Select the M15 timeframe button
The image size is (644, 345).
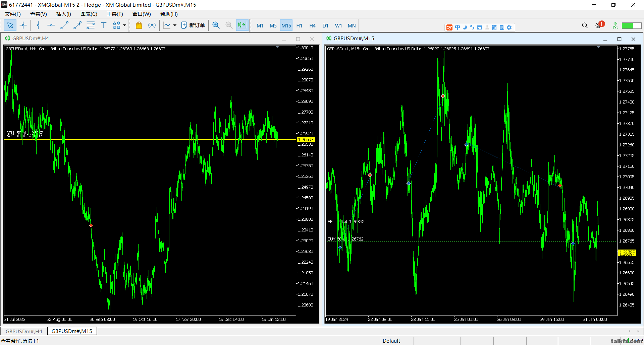coord(286,25)
